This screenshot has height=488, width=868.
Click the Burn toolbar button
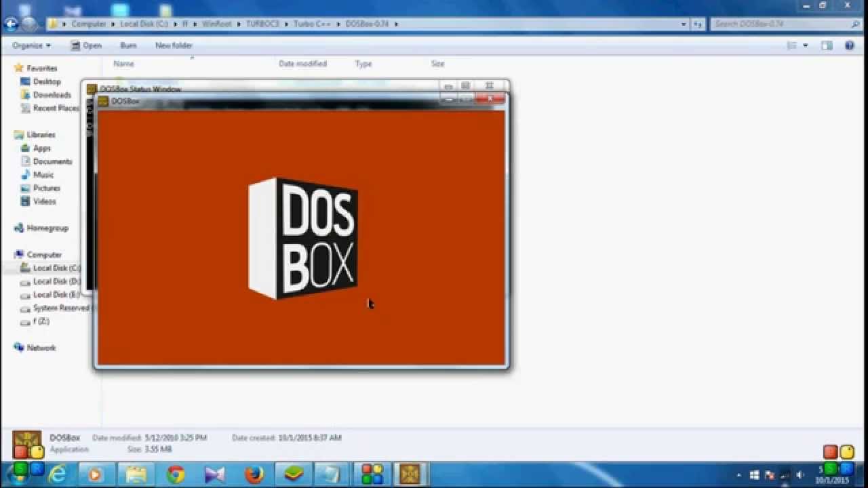[x=128, y=45]
